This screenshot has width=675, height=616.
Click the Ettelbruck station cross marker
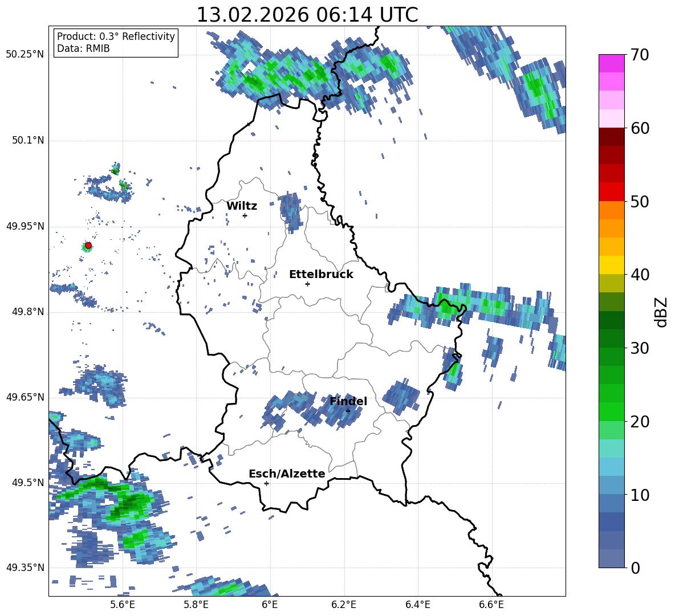click(x=307, y=284)
